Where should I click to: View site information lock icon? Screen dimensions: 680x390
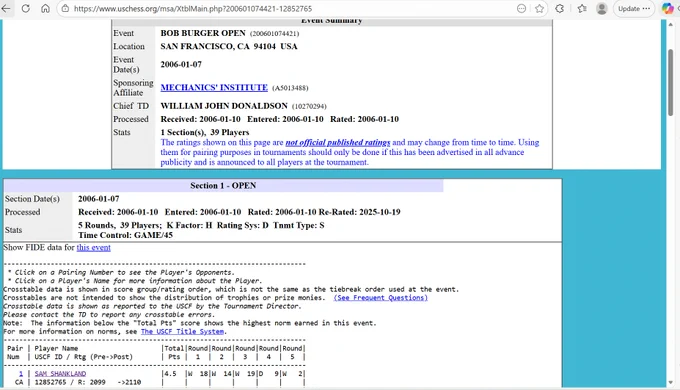click(65, 9)
